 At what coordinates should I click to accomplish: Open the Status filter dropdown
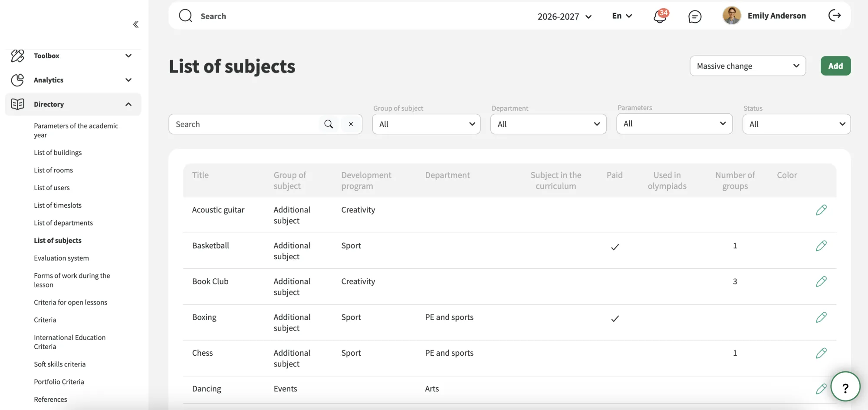796,124
